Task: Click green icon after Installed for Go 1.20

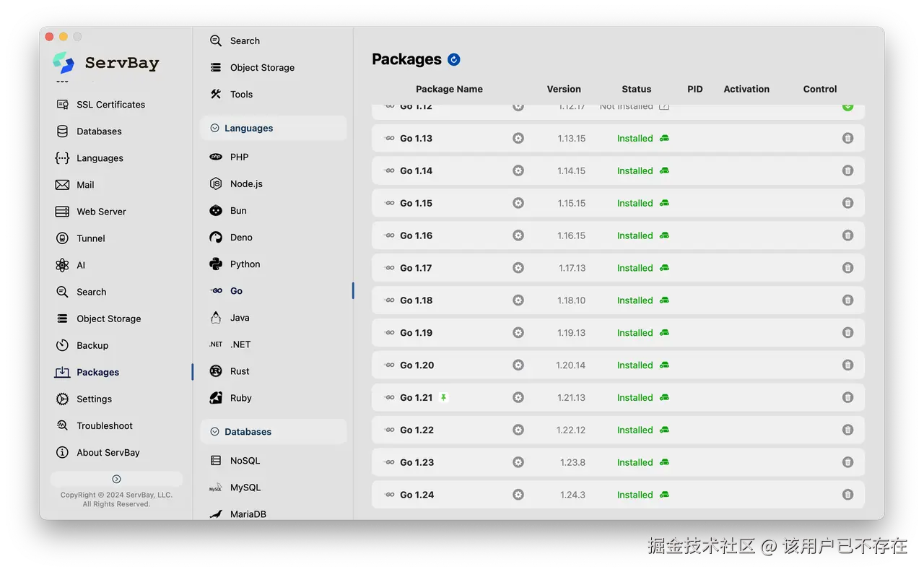Action: pos(664,365)
